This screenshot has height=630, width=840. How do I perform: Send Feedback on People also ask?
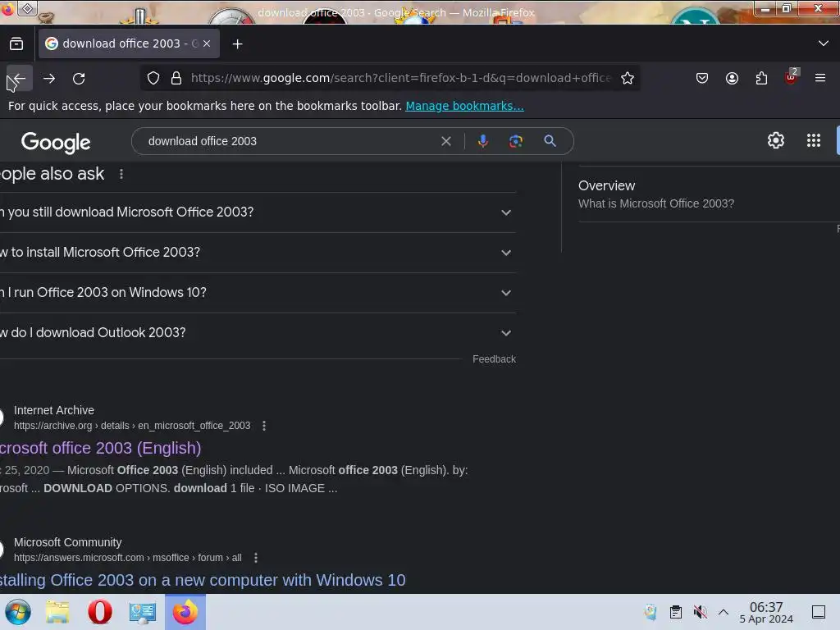coord(494,359)
